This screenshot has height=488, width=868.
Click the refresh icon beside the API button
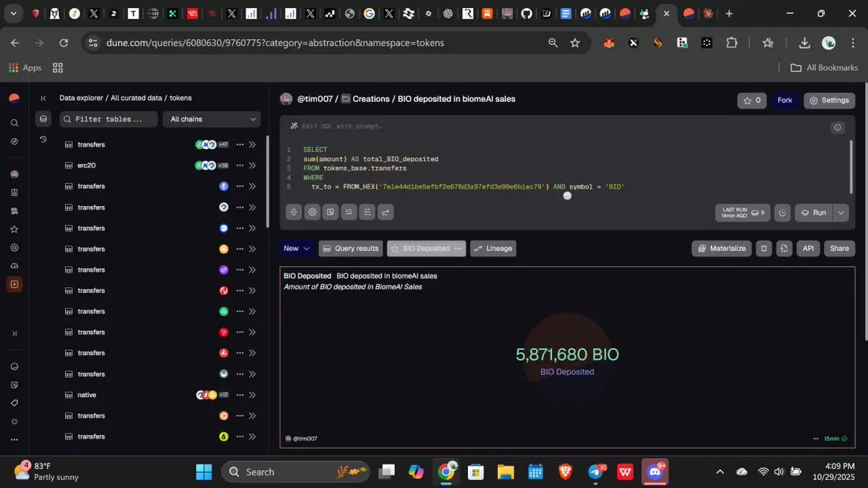784,248
